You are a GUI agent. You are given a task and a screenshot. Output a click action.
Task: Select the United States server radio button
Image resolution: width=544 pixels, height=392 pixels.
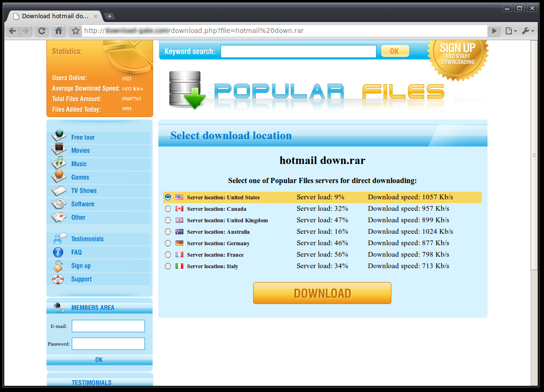click(x=168, y=197)
